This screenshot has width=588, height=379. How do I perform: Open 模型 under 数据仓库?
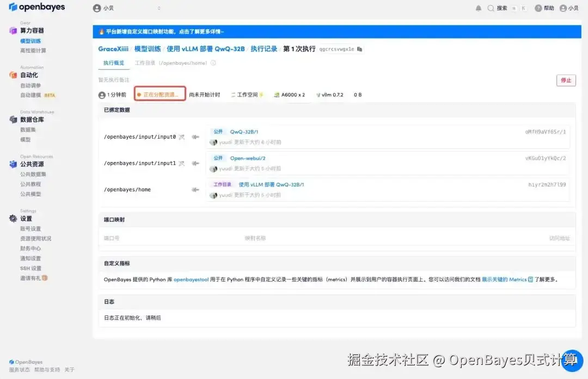[25, 139]
